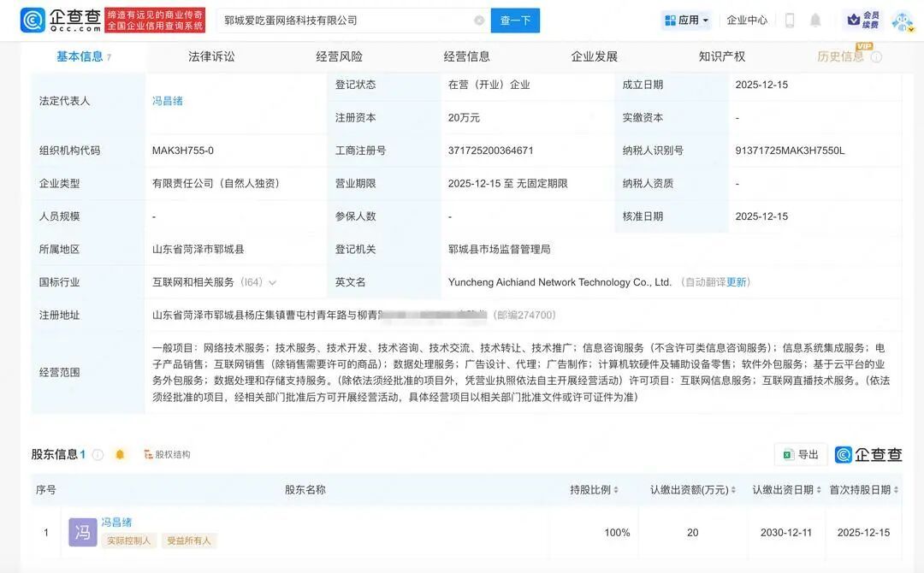The width and height of the screenshot is (924, 573).
Task: Click the 企查查 watermark logo near 股东信息
Action: click(x=866, y=454)
